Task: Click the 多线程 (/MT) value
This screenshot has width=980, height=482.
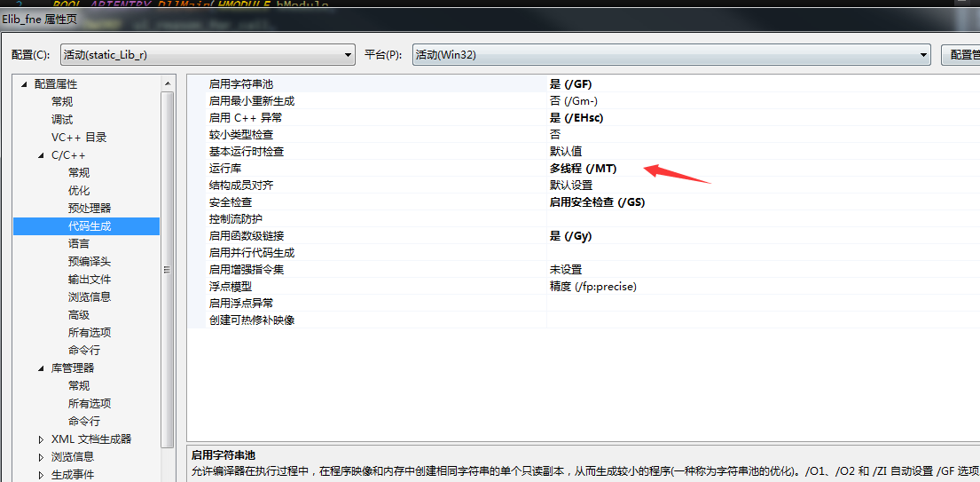Action: (x=584, y=168)
